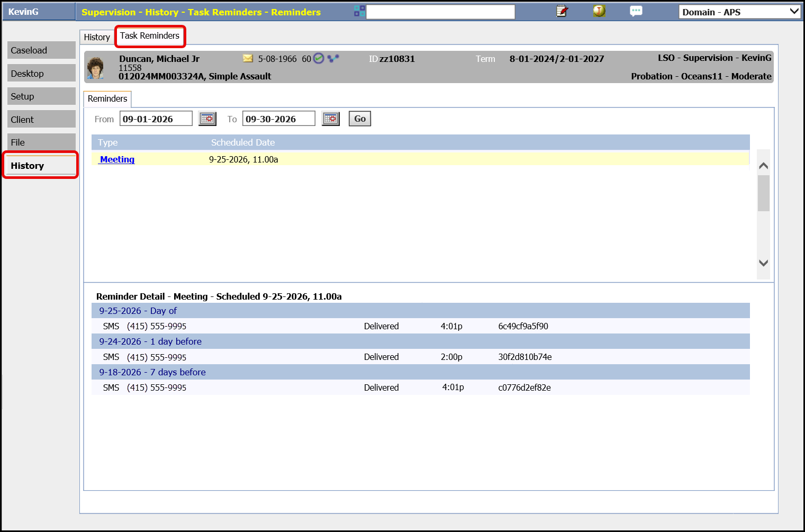Click the green checkmark status icon
The width and height of the screenshot is (805, 532).
coord(319,58)
